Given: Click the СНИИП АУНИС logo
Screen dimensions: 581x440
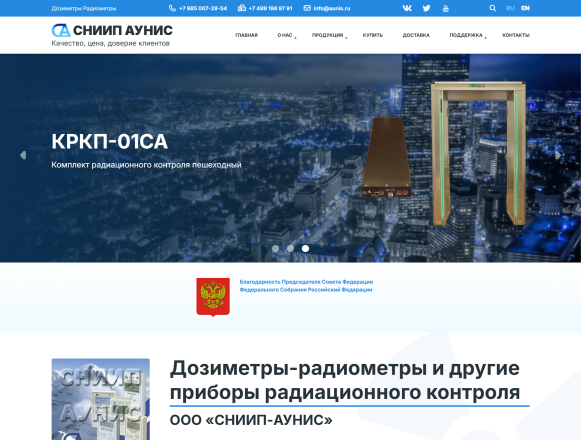Looking at the screenshot, I should (x=112, y=30).
